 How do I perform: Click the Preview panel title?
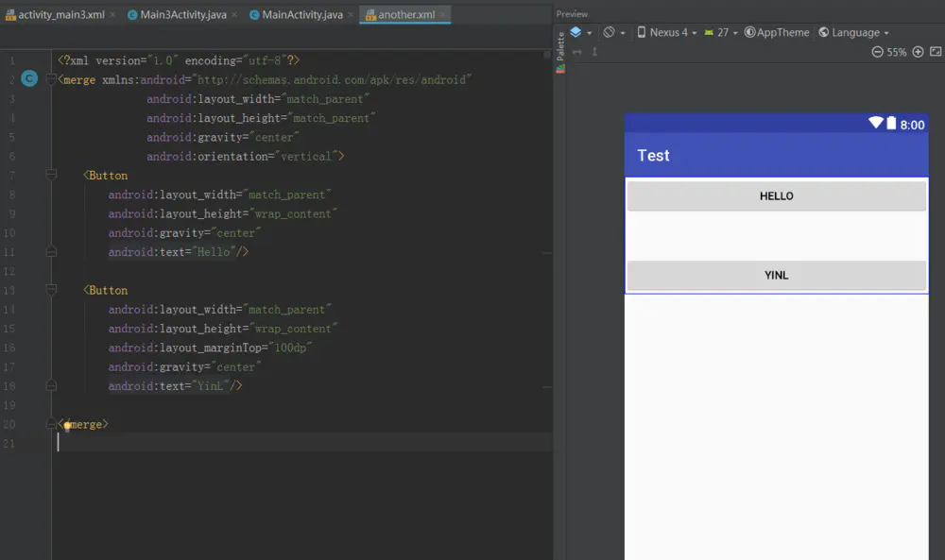click(x=572, y=14)
